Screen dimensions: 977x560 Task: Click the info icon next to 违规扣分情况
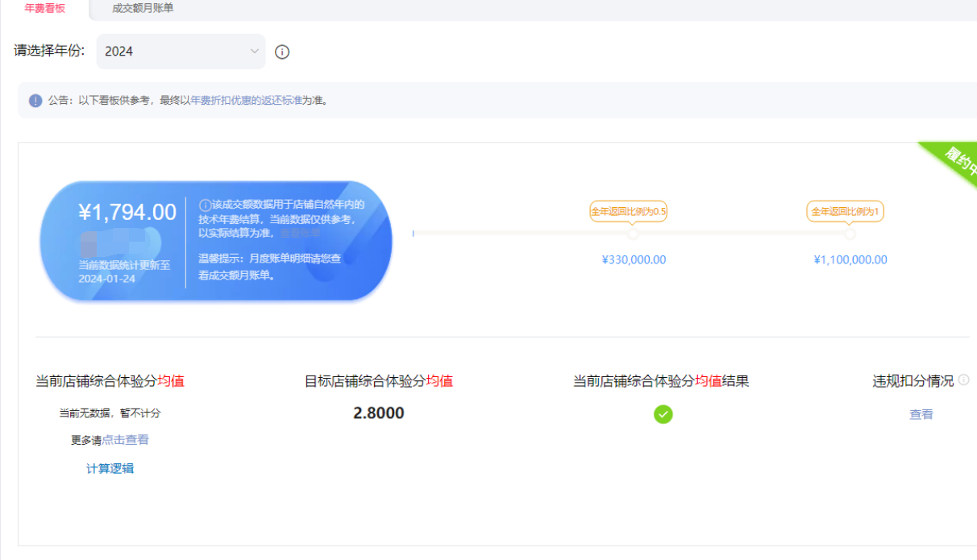click(964, 380)
